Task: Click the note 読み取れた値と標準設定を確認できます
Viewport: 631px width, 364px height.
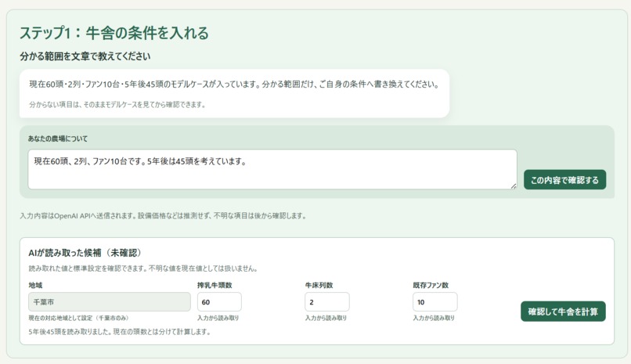Action: (142, 268)
